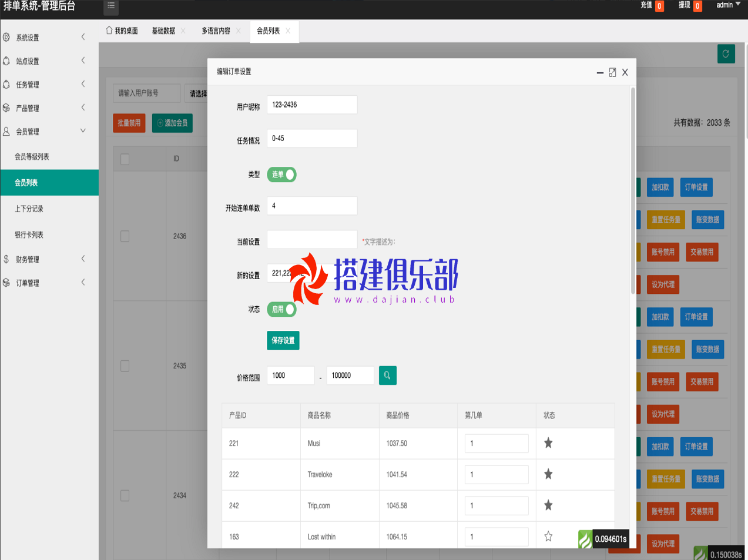Click the 当前设置 empty input field
The image size is (748, 560).
pyautogui.click(x=312, y=239)
